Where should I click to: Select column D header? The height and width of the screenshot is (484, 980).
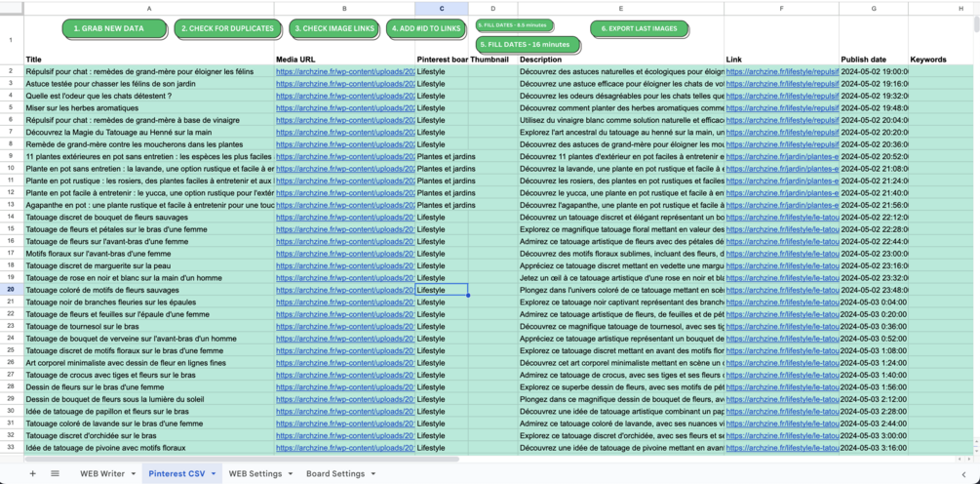(493, 8)
